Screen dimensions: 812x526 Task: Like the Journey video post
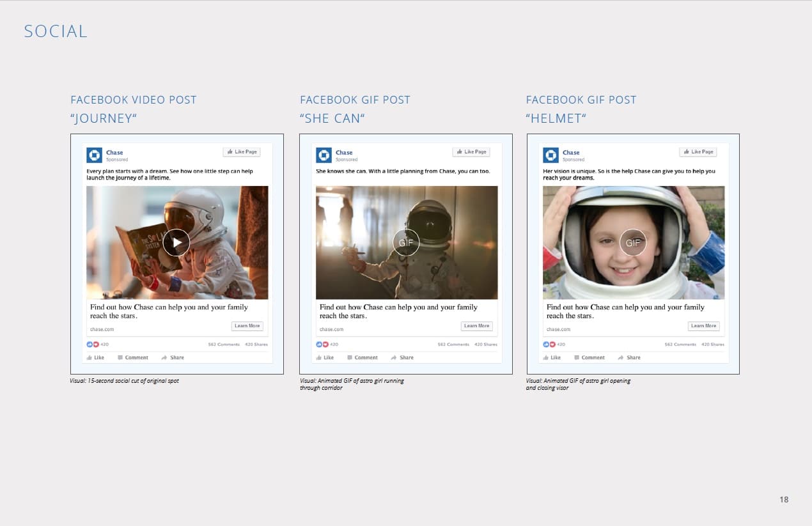tap(95, 357)
